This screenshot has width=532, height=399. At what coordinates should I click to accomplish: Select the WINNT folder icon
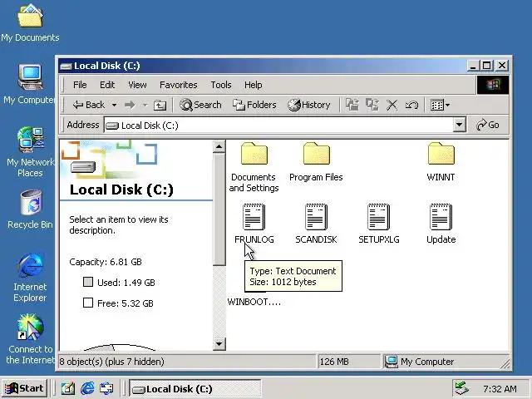pyautogui.click(x=441, y=154)
